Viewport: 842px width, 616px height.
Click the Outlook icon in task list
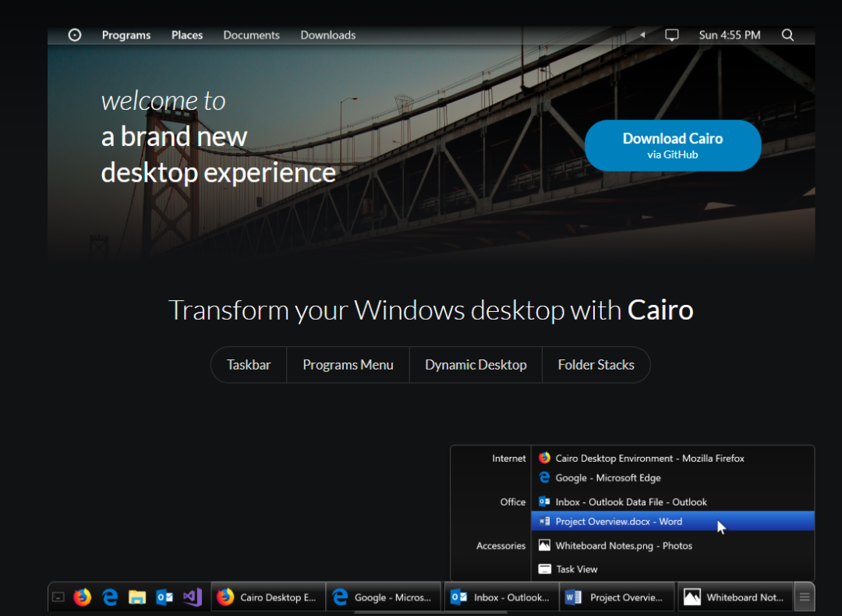pyautogui.click(x=544, y=501)
